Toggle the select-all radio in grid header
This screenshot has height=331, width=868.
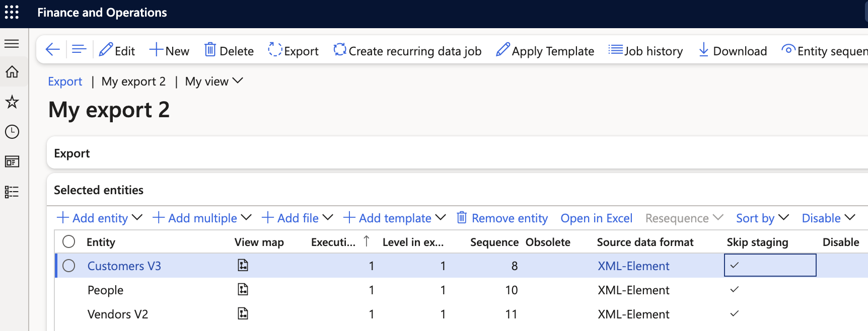(69, 242)
